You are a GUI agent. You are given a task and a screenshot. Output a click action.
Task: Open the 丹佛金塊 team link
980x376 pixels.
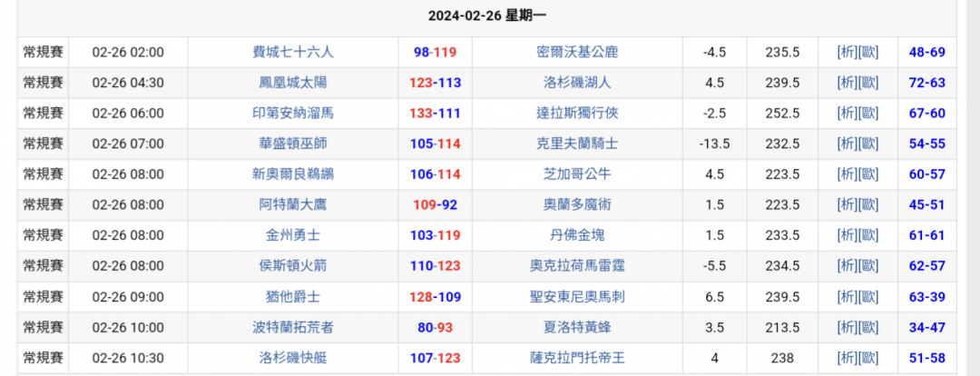[x=577, y=235]
